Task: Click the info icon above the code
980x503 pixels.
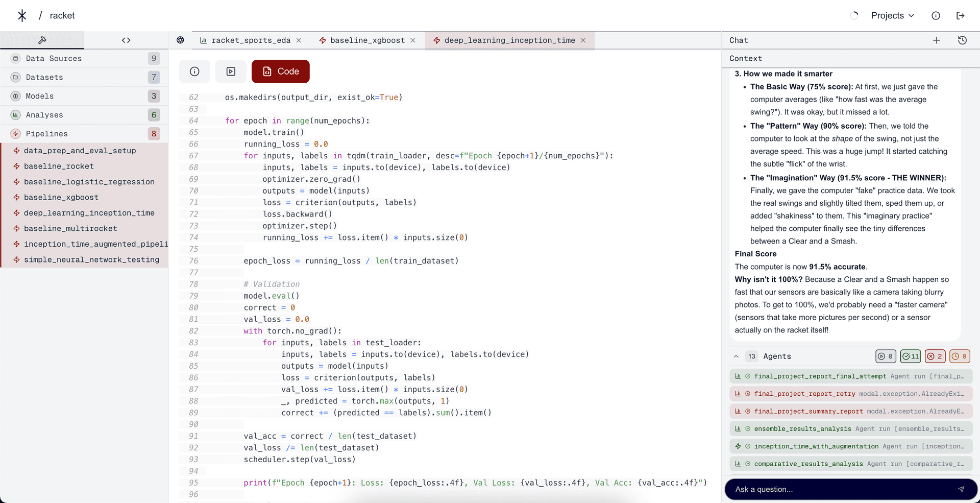Action: pyautogui.click(x=194, y=71)
